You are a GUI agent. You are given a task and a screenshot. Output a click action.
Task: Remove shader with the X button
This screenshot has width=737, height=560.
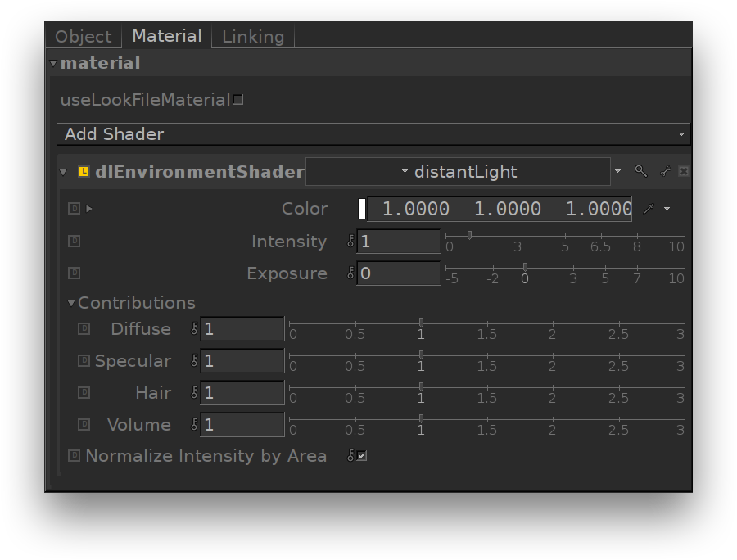(684, 171)
